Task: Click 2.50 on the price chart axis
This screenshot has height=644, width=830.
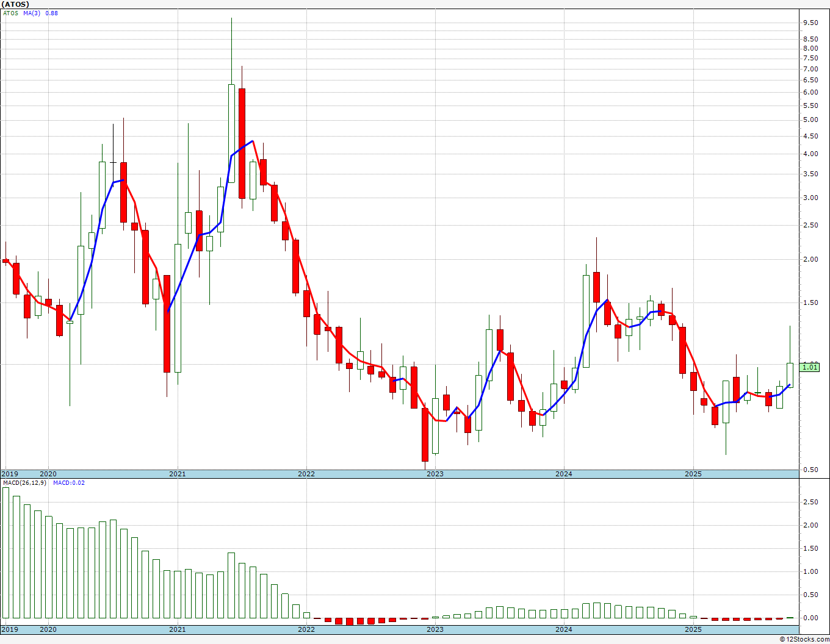Action: click(x=810, y=225)
